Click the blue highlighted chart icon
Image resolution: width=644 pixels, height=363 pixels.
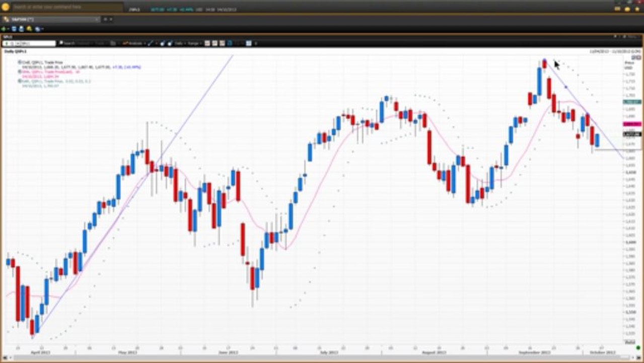point(230,43)
